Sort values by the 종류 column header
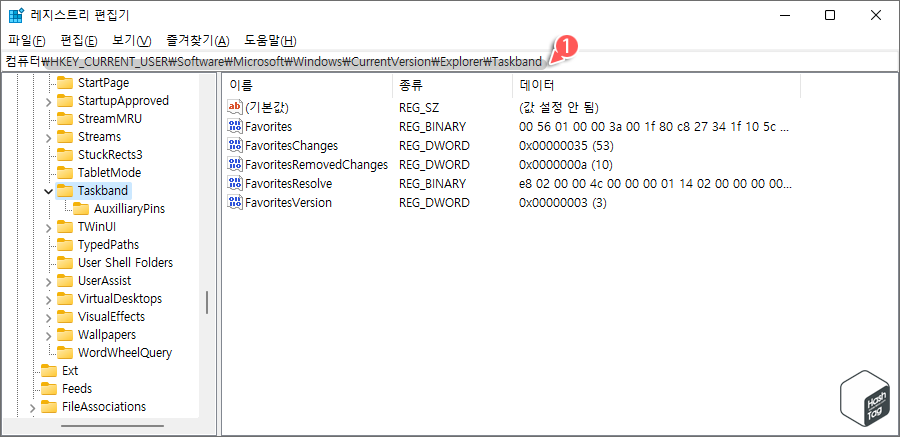 (x=452, y=86)
